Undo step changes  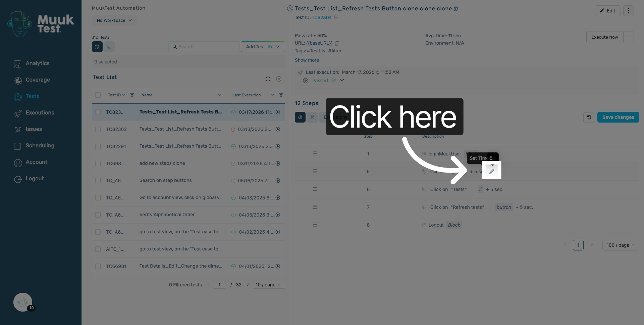coord(589,117)
